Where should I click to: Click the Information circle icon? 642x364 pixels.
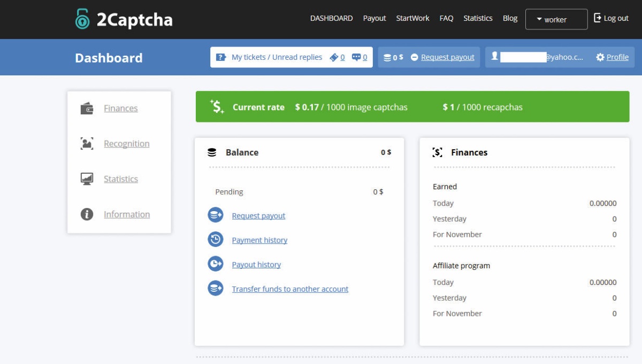(87, 214)
